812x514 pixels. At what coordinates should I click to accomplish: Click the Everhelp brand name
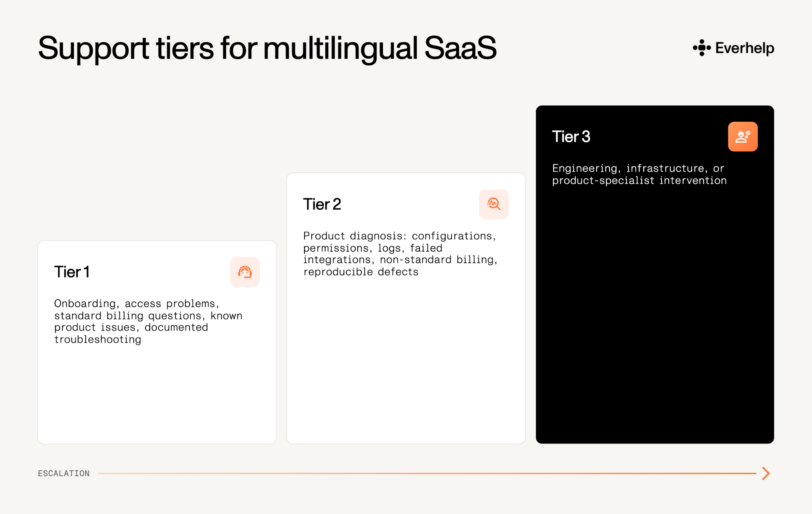pyautogui.click(x=745, y=48)
